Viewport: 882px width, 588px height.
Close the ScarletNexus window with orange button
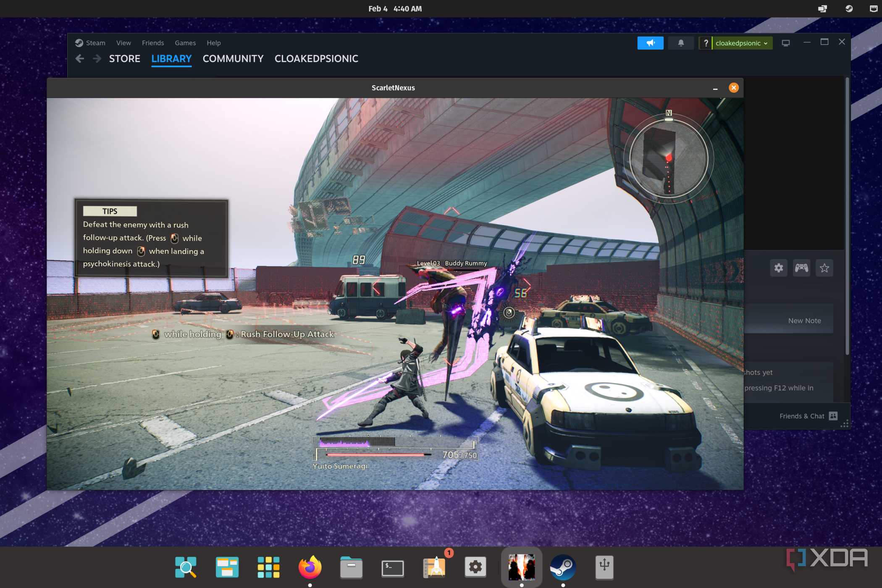(x=734, y=88)
